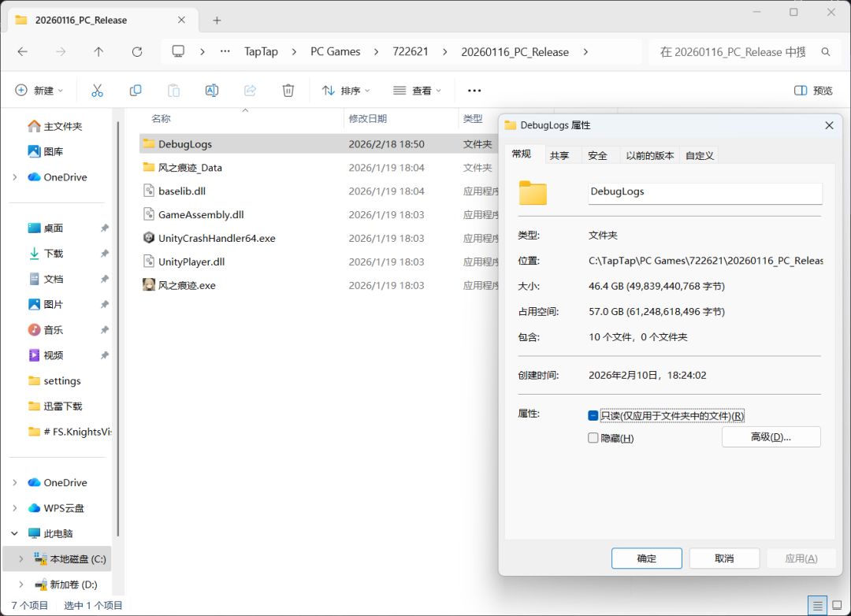Refresh the current folder view
This screenshot has width=851, height=616.
137,51
